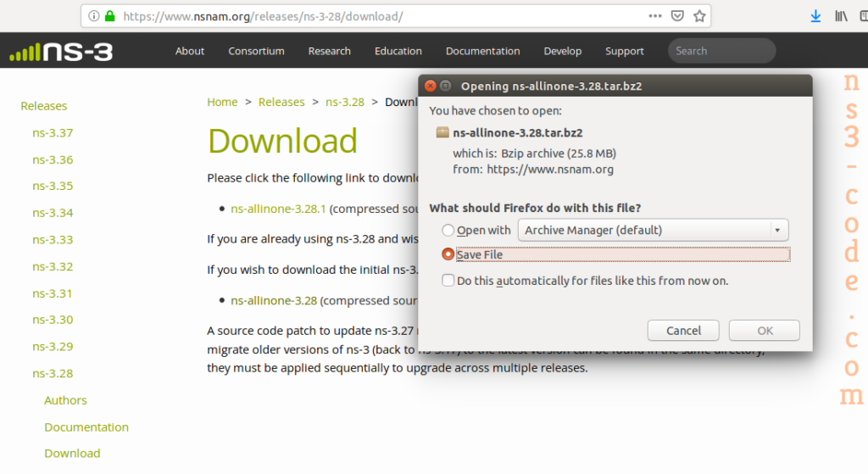The image size is (868, 474).
Task: Click the Releases breadcrumb link
Action: pos(281,102)
